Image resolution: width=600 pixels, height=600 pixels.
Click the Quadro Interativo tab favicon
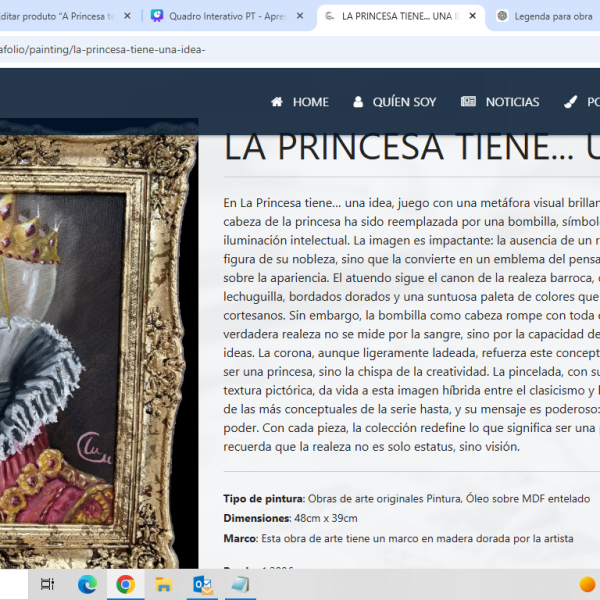point(157,16)
